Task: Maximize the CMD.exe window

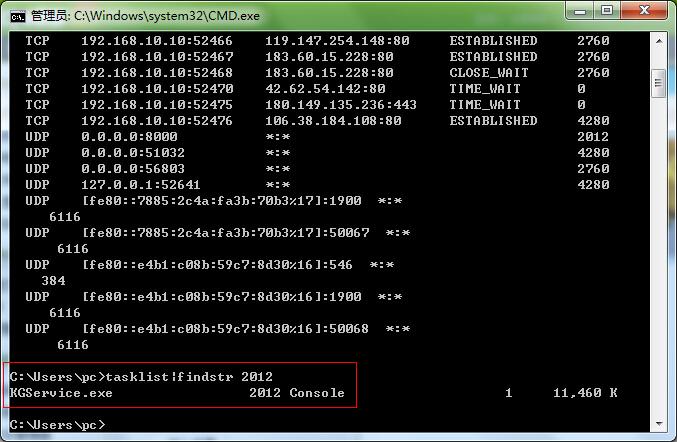Action: point(607,11)
